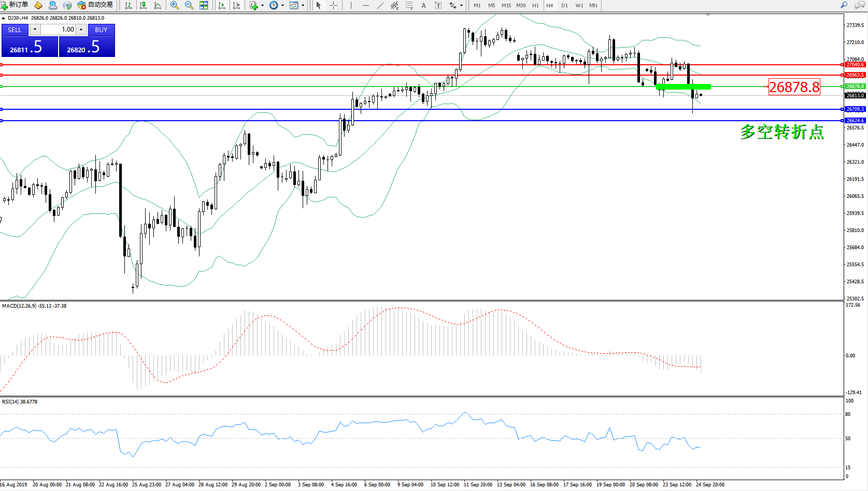
Task: Switch chart to candlestick display mode
Action: [x=143, y=5]
